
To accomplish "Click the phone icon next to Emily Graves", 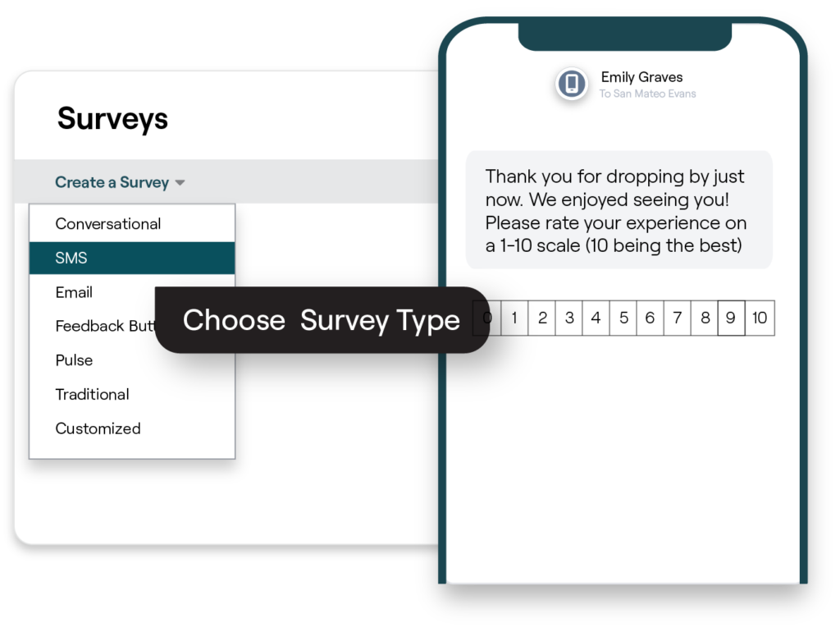I will click(x=572, y=85).
